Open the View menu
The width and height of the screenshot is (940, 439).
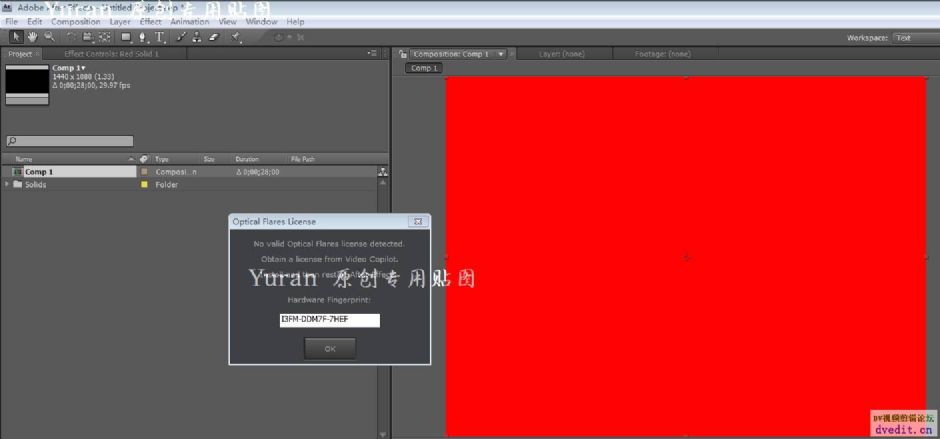[x=227, y=22]
